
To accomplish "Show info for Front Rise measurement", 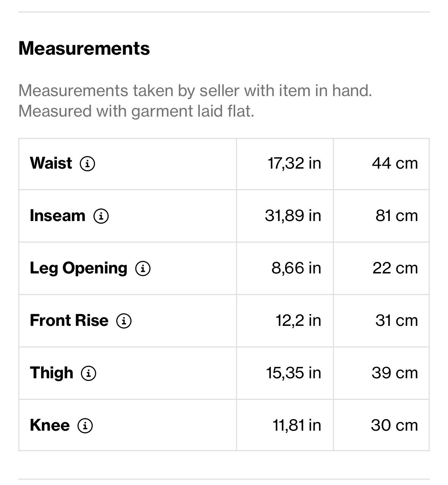I will click(124, 321).
